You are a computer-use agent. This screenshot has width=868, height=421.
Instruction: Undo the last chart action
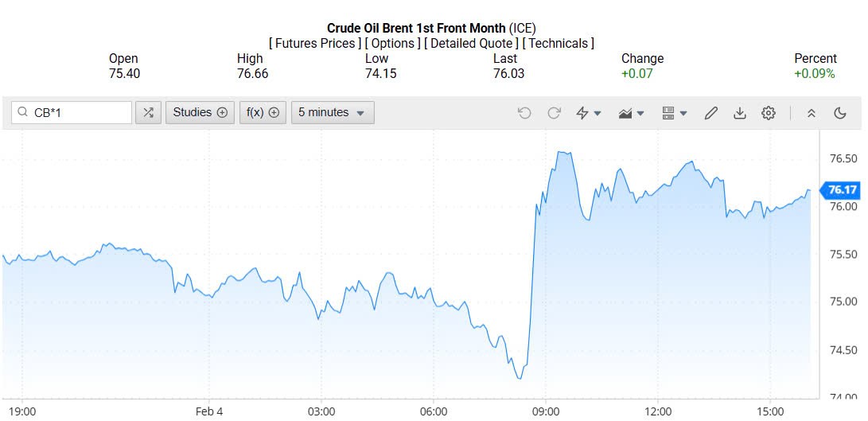click(524, 113)
